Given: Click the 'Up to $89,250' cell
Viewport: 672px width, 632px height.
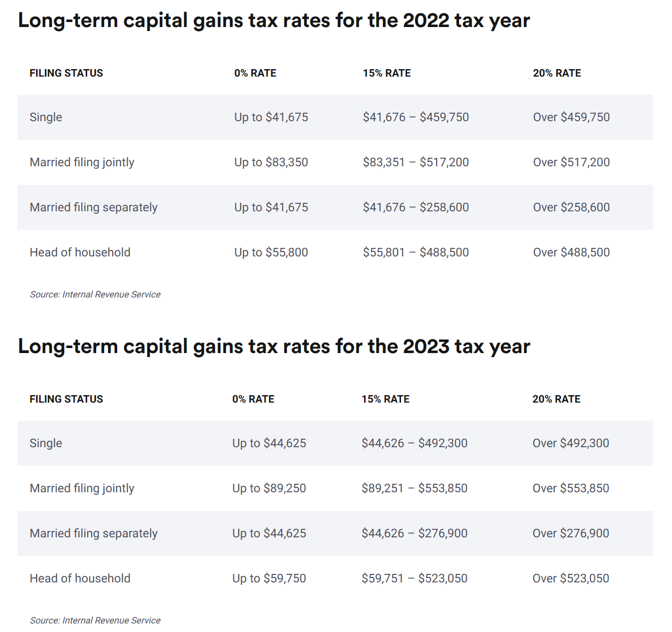Looking at the screenshot, I should (269, 488).
